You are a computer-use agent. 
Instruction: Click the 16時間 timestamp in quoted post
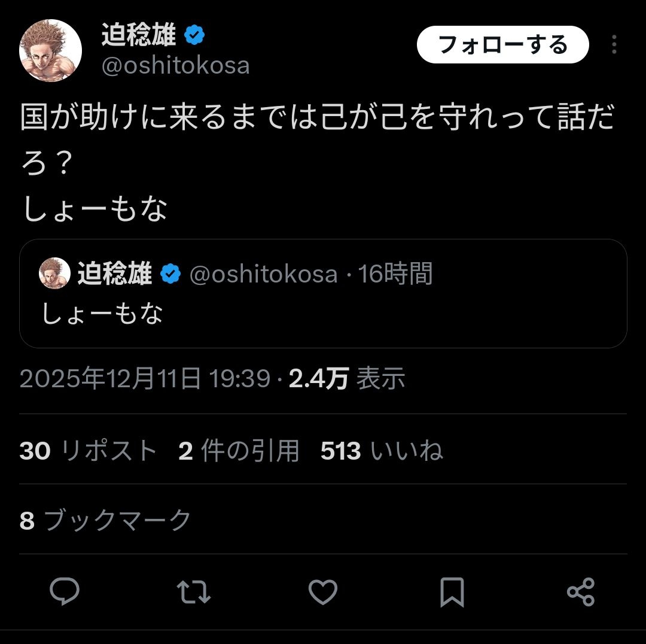point(395,275)
